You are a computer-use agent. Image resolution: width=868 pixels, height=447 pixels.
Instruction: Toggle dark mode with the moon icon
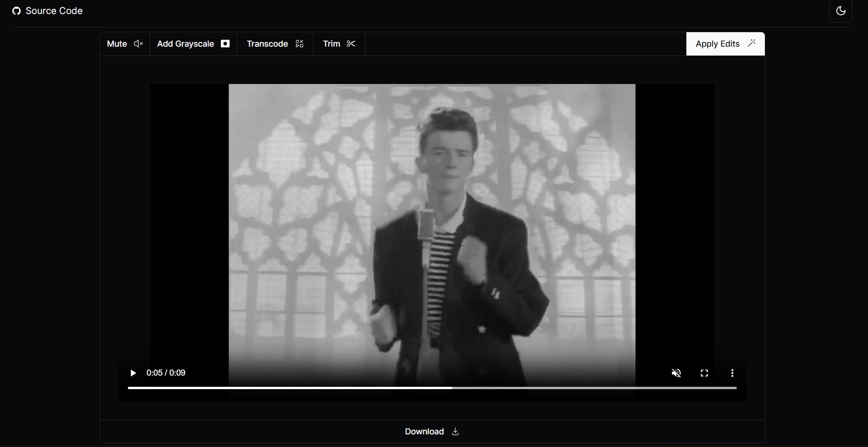[x=840, y=11]
